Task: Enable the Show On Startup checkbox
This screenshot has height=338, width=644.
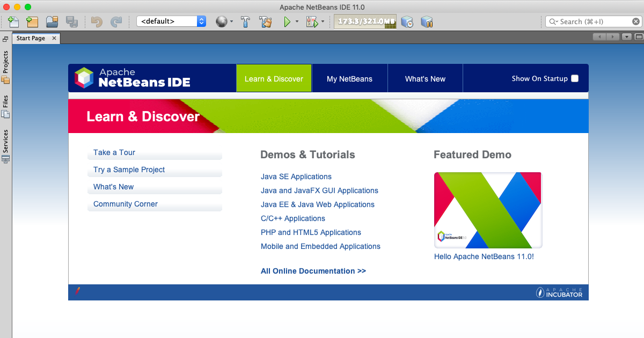Action: [x=575, y=78]
